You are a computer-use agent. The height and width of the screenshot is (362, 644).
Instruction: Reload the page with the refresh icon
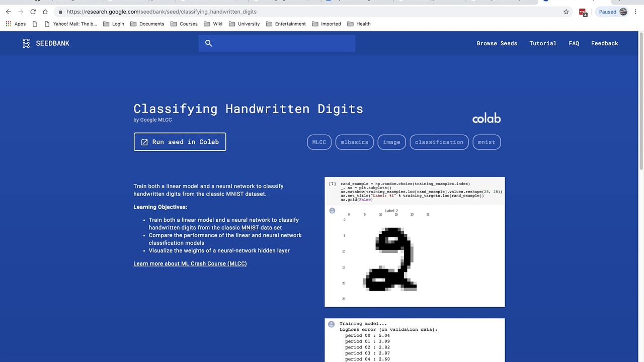click(x=33, y=12)
